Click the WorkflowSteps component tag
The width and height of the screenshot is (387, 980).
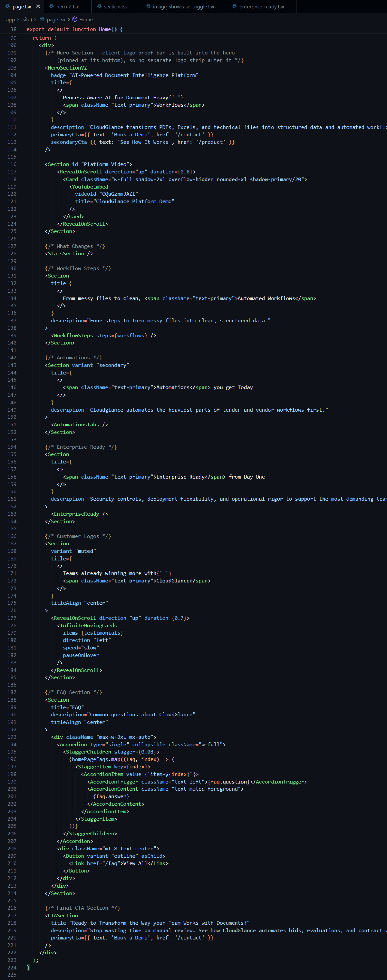[x=73, y=335]
